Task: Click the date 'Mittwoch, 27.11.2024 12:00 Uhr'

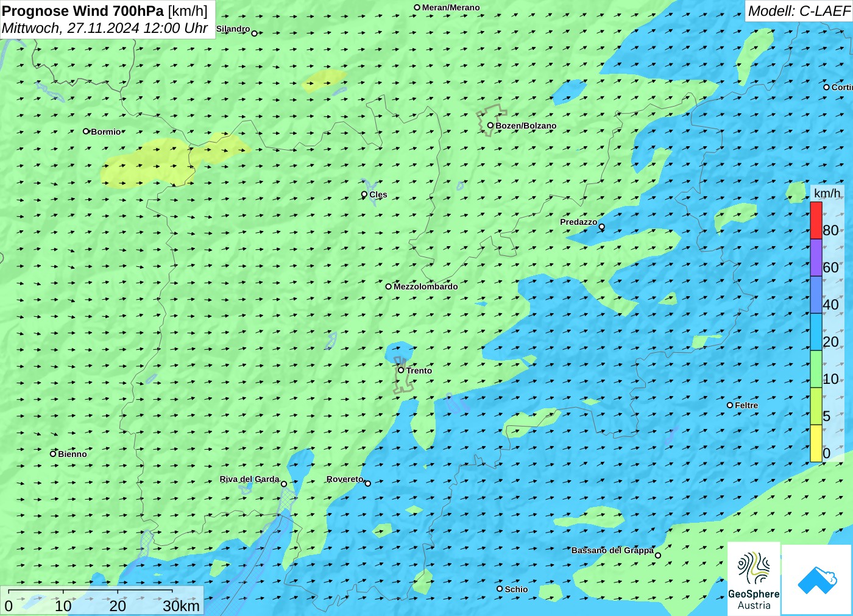Action: click(105, 28)
